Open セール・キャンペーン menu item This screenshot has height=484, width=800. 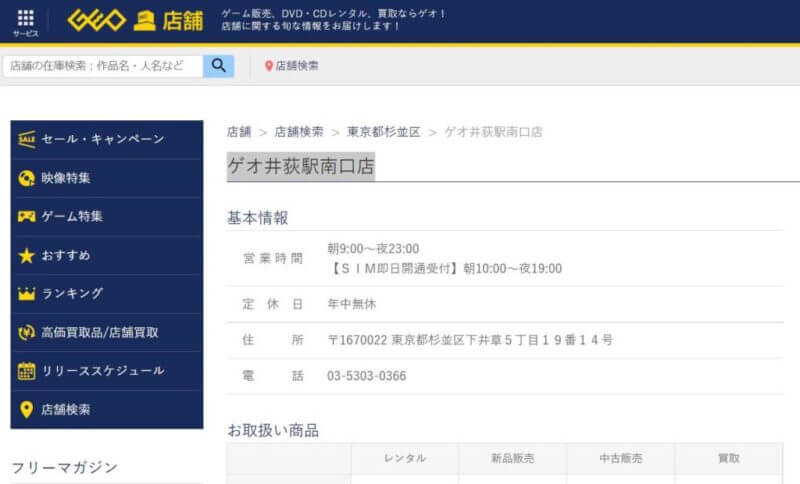click(103, 139)
